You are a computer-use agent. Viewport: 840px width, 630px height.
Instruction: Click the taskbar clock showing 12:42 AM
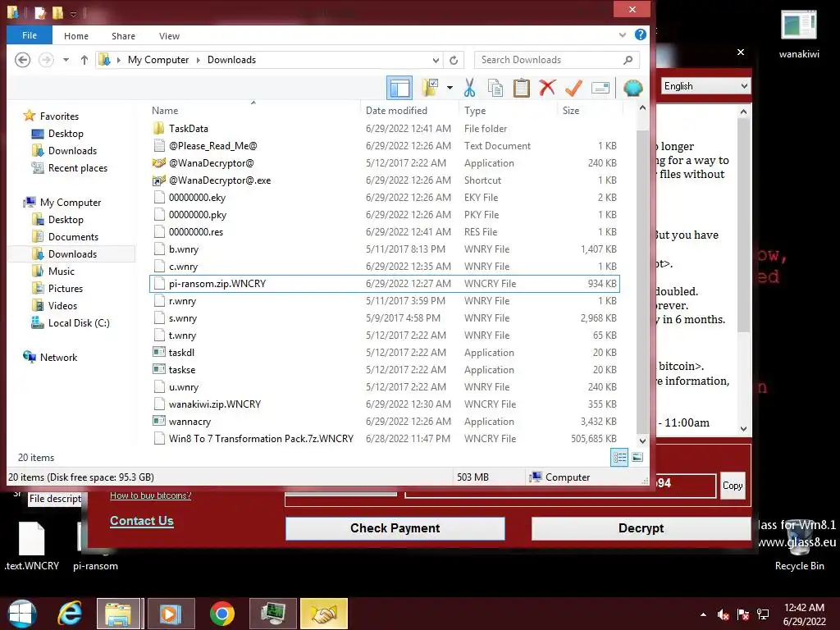tap(804, 614)
